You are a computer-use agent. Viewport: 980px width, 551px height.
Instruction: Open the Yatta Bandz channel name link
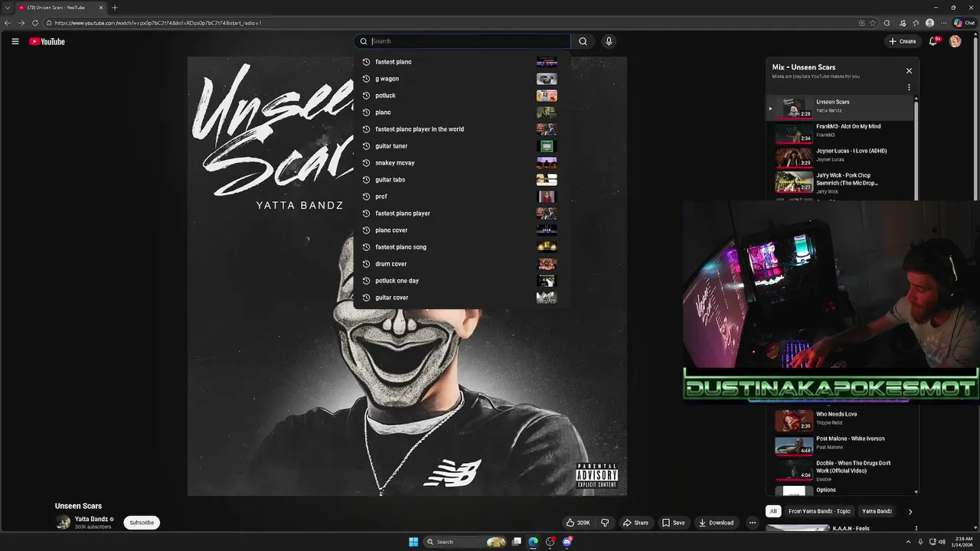pos(91,519)
